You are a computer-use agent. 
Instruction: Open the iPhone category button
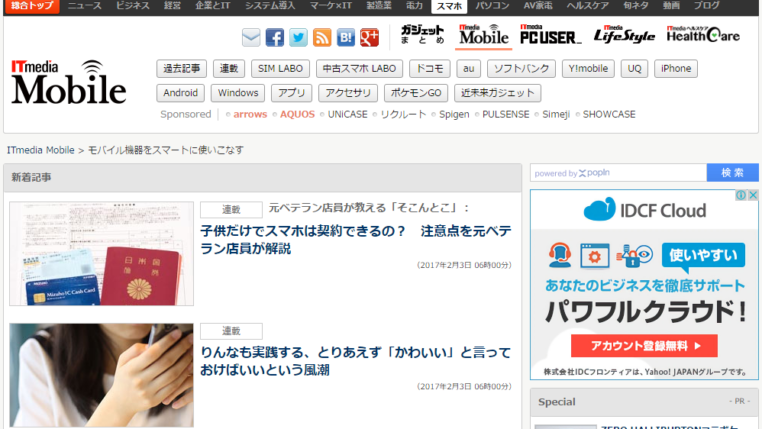click(675, 69)
